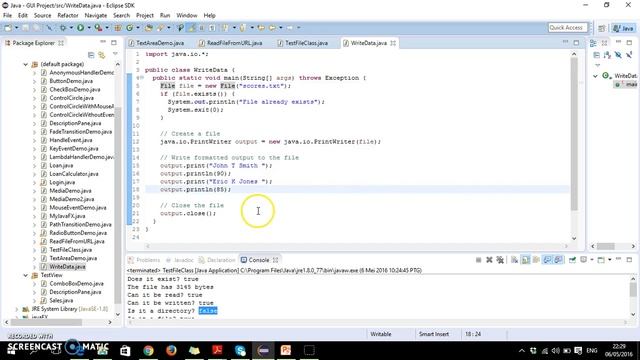Toggle Show Console When Standard Error Changes
Image resolution: width=640 pixels, height=360 pixels.
[558, 260]
